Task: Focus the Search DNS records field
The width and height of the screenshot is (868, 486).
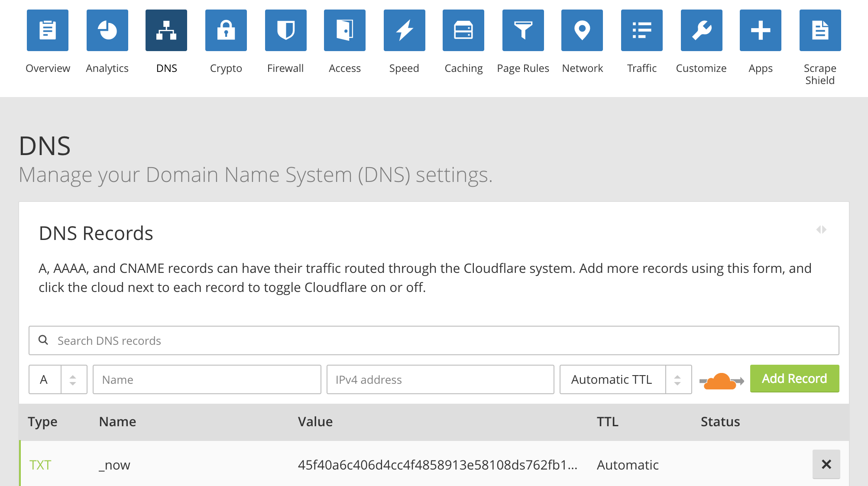Action: pyautogui.click(x=434, y=340)
